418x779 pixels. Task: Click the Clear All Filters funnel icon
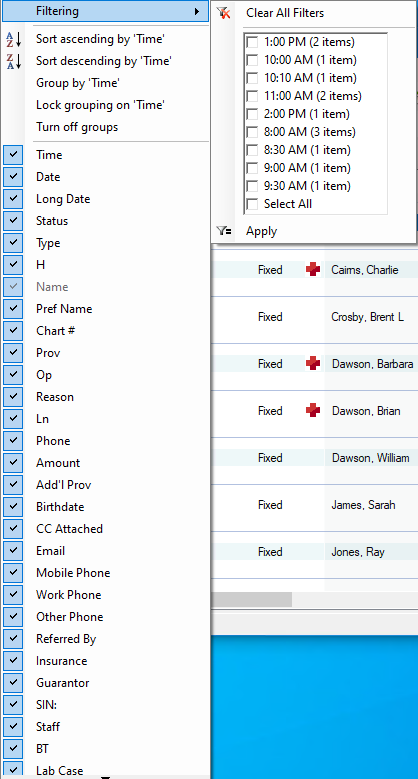click(x=224, y=13)
